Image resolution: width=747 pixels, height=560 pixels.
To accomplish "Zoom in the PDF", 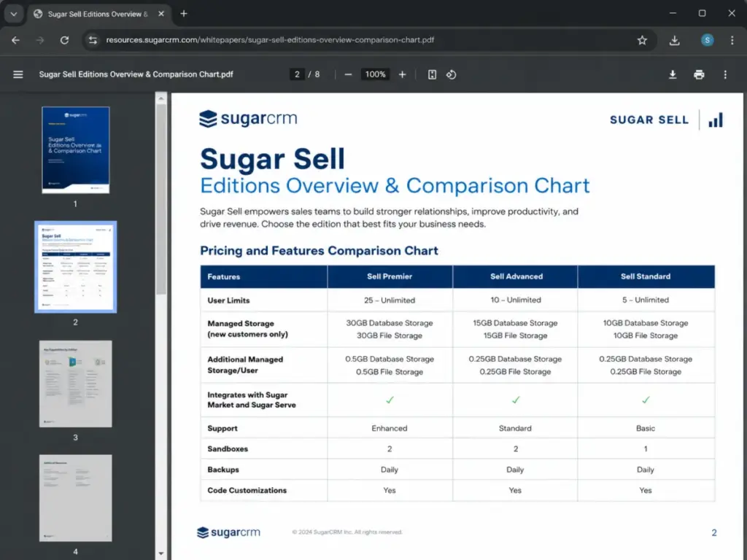I will click(403, 74).
